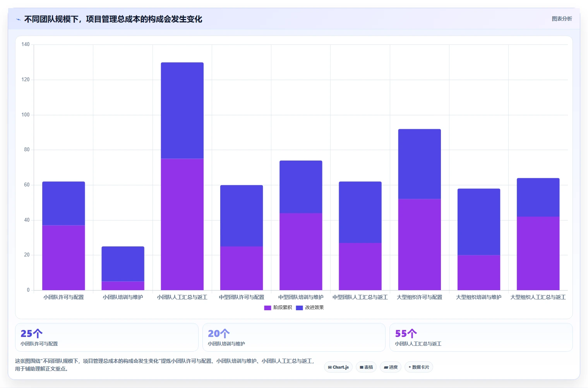Click purple segment of 大型组织人工汇总与返工 bar
This screenshot has width=588, height=388.
[x=538, y=253]
